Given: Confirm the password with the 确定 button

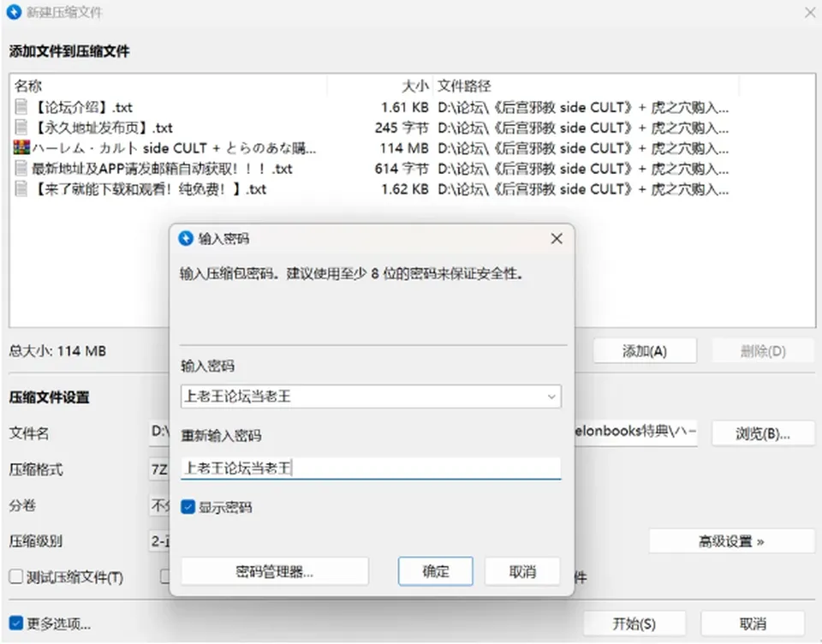Looking at the screenshot, I should (436, 571).
